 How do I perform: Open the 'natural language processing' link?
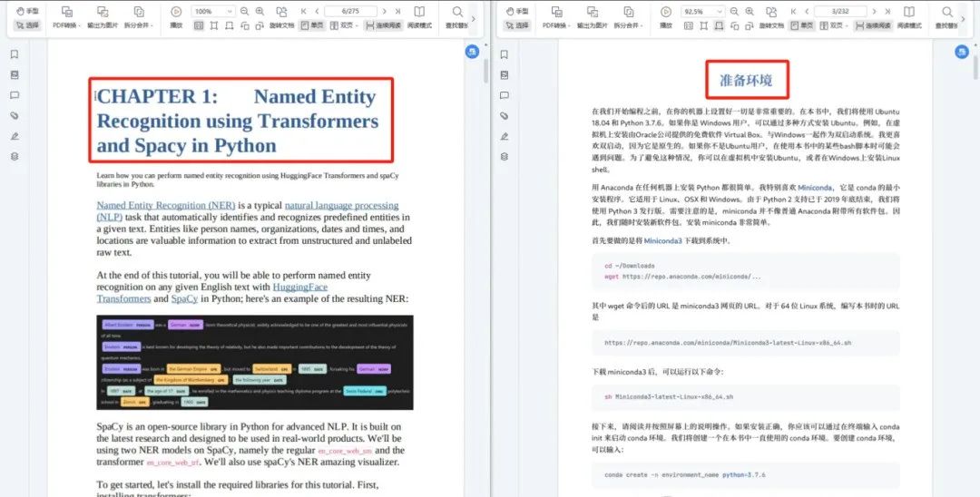coord(341,205)
